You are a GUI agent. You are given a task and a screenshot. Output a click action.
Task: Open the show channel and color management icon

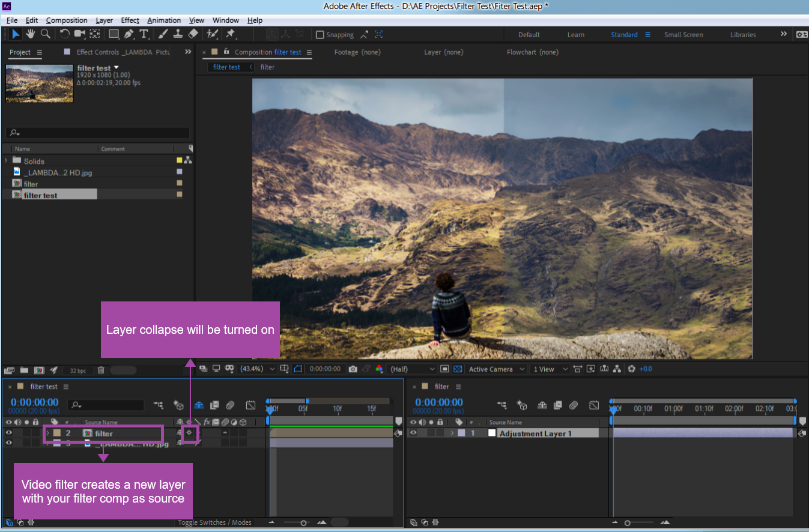point(379,369)
